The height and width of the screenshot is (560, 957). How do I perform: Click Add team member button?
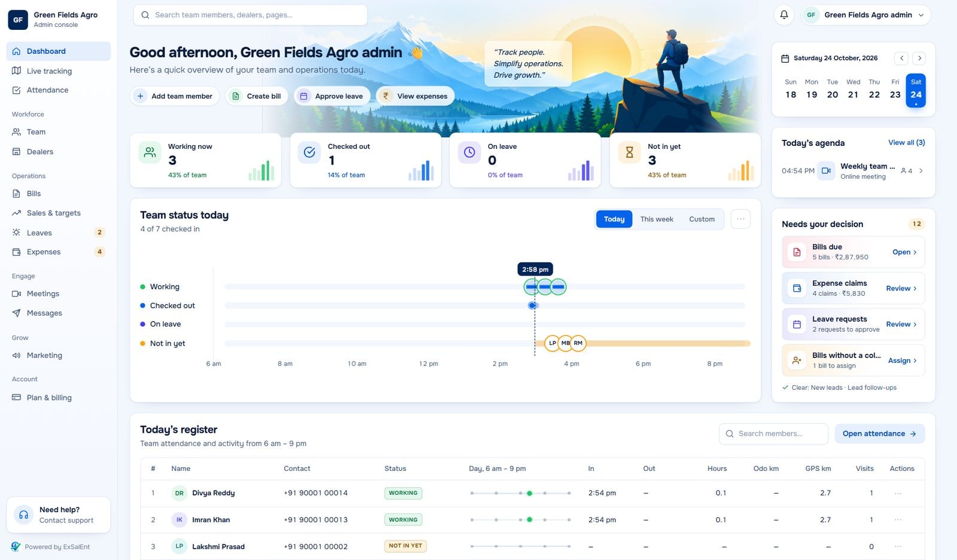click(175, 96)
